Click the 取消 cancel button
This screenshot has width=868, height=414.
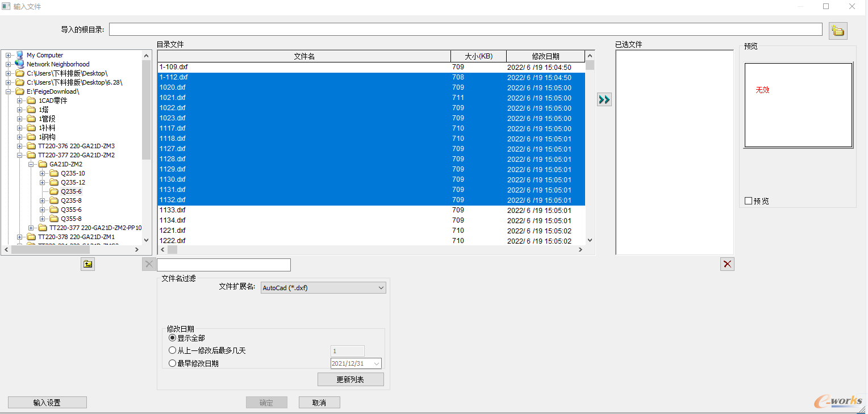pos(319,403)
